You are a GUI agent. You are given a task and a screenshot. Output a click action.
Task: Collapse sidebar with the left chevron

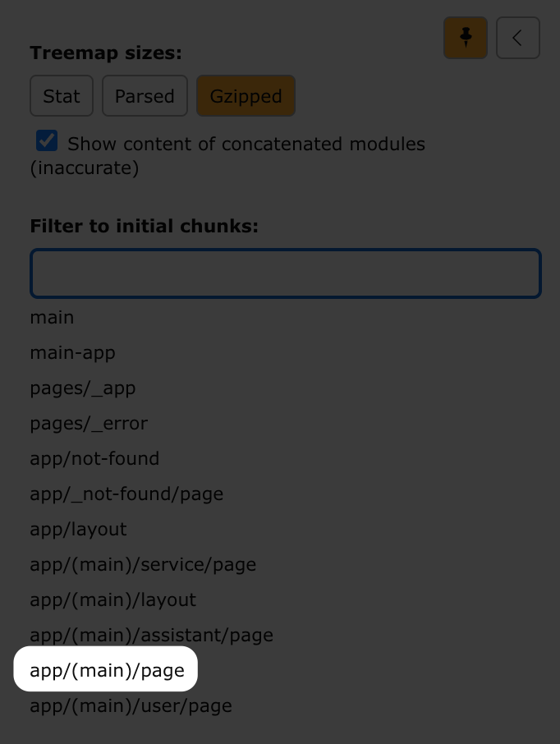click(517, 38)
